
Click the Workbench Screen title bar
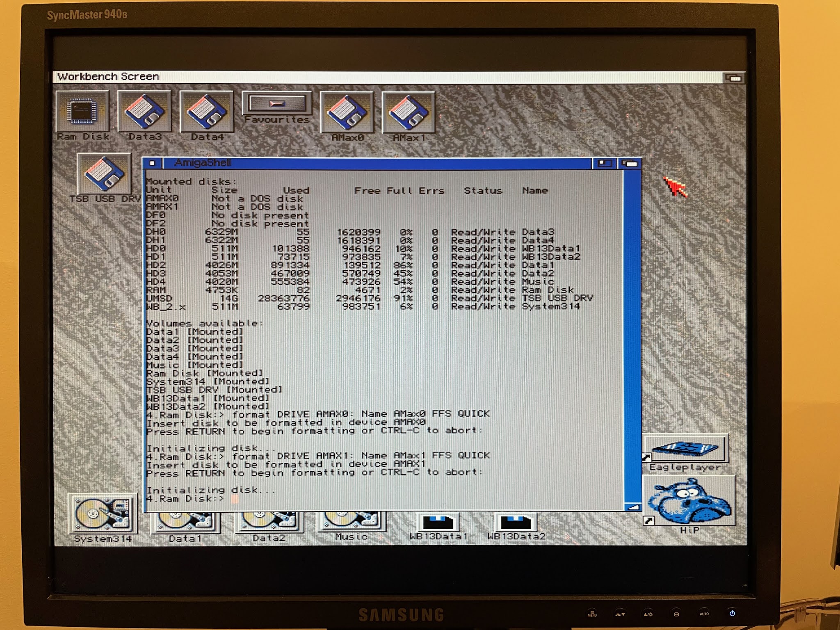[369, 77]
